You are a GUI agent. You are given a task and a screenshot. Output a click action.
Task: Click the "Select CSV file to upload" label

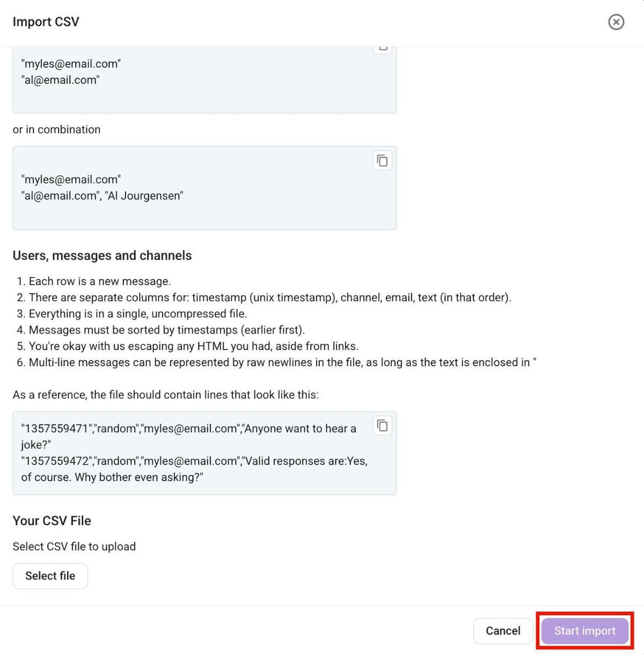point(74,547)
